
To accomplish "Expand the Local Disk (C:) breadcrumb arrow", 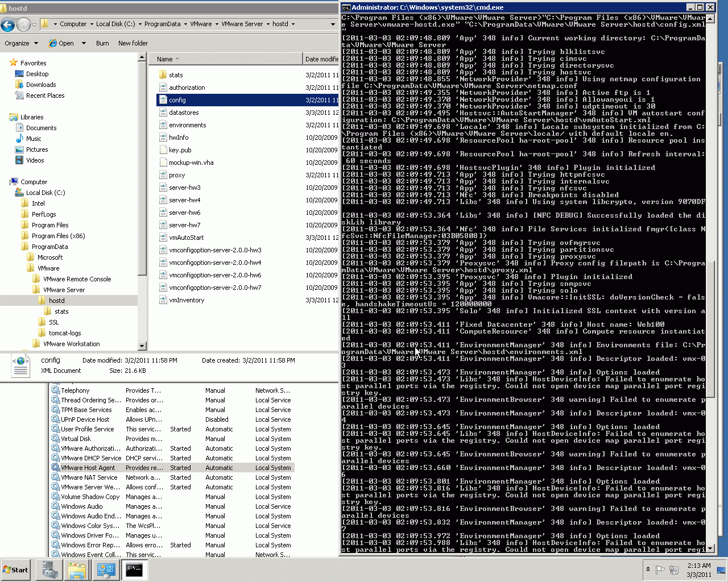I will click(x=140, y=24).
